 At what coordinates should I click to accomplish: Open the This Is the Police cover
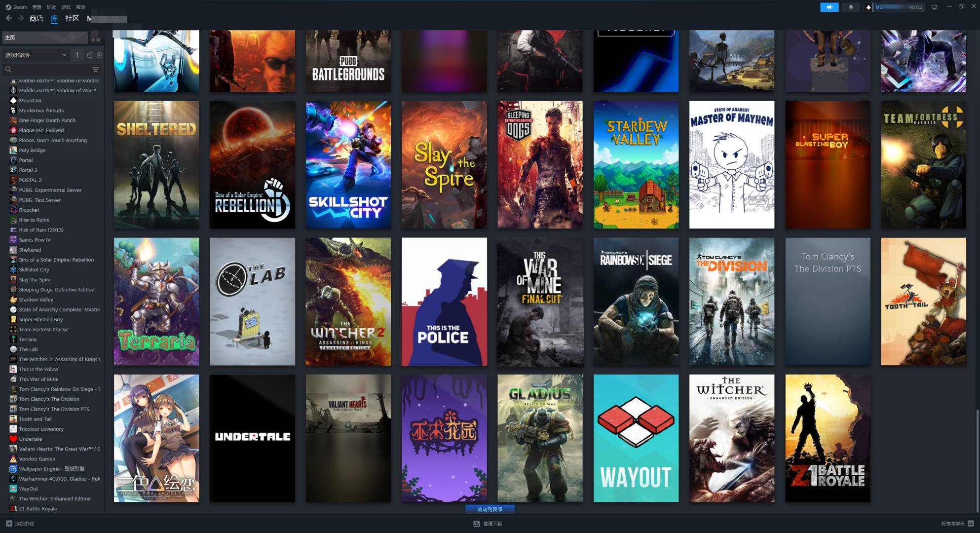(x=444, y=302)
